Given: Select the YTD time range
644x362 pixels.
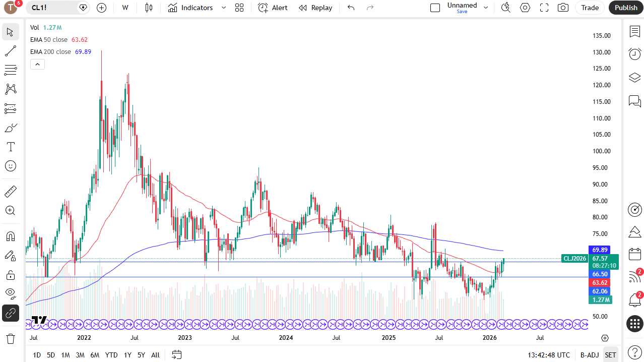Looking at the screenshot, I should pyautogui.click(x=111, y=355).
